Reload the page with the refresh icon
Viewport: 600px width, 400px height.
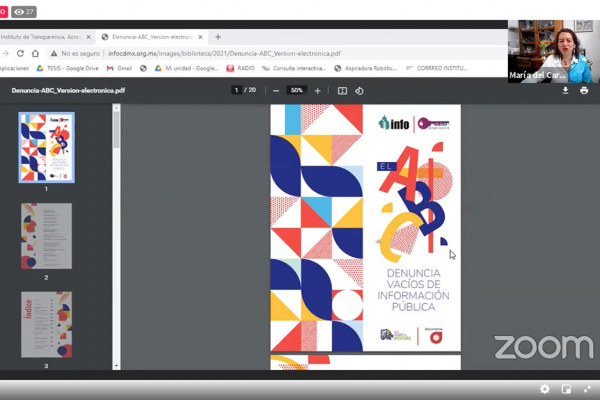pyautogui.click(x=20, y=54)
